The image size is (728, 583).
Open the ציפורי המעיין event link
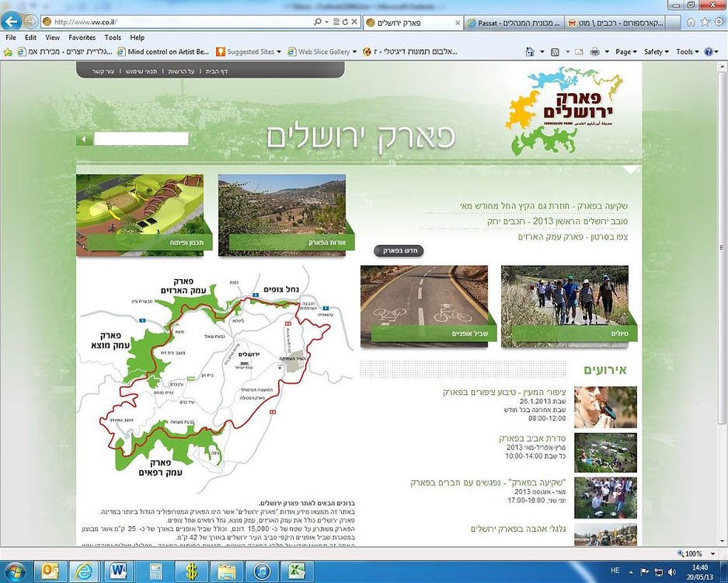[x=504, y=393]
